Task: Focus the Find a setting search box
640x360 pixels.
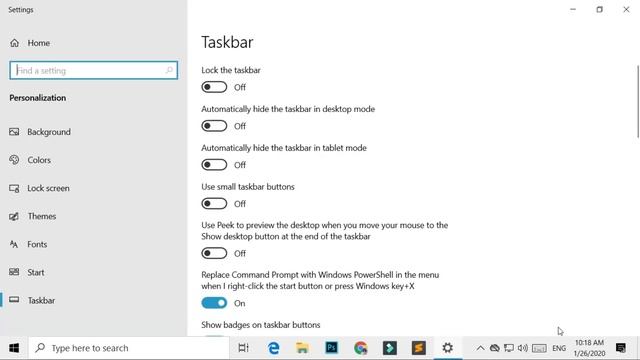Action: click(93, 70)
